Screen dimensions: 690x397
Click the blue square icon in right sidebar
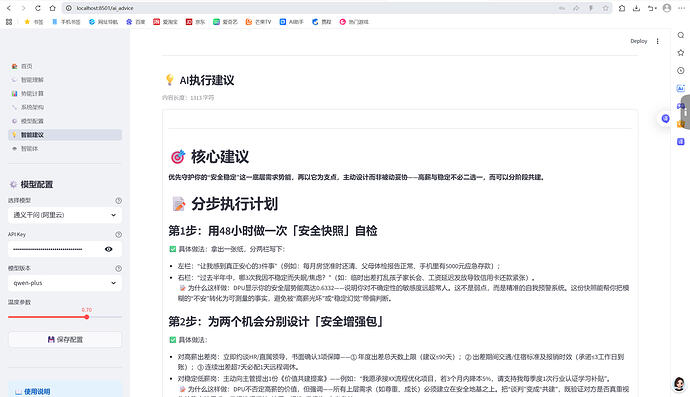click(681, 142)
